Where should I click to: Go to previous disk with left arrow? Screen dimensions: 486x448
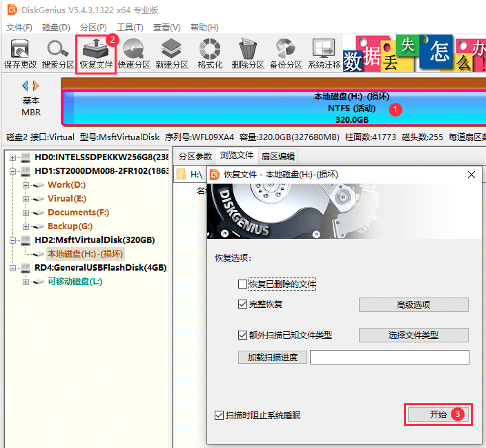(x=25, y=86)
